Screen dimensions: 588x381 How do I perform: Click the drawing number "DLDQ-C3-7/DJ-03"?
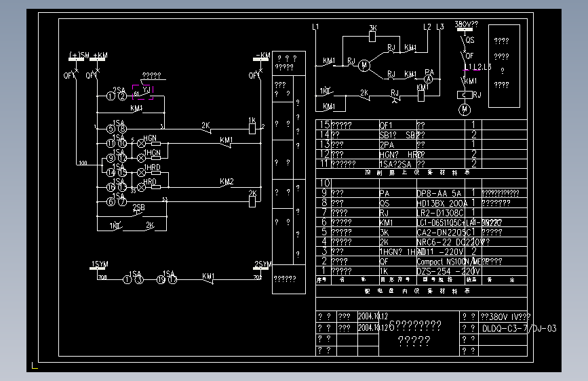point(519,329)
